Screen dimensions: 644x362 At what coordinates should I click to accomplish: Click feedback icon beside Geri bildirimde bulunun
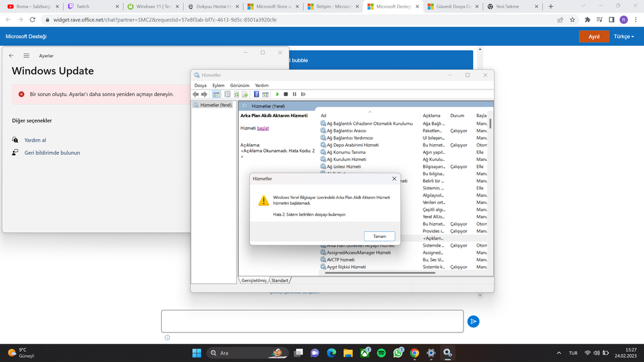[15, 152]
